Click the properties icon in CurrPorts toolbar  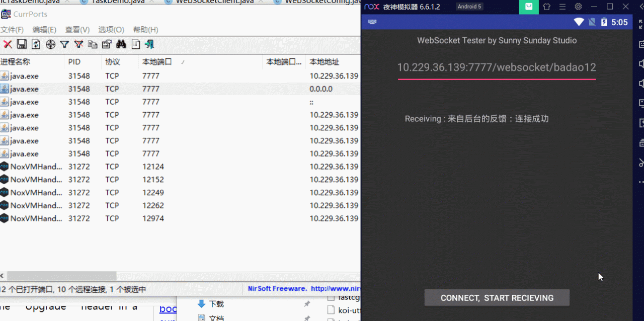point(107,44)
